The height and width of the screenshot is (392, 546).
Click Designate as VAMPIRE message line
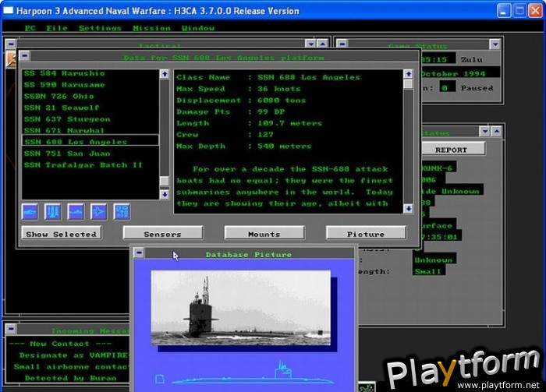74,355
